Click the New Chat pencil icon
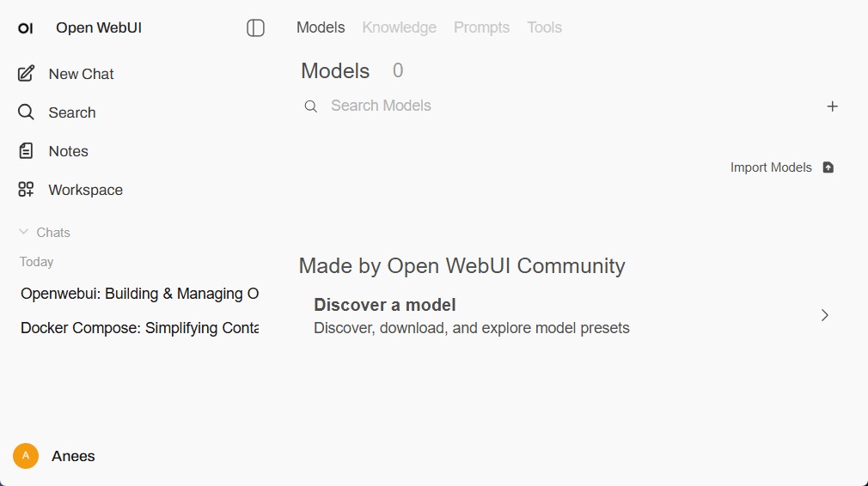868x486 pixels. click(27, 74)
